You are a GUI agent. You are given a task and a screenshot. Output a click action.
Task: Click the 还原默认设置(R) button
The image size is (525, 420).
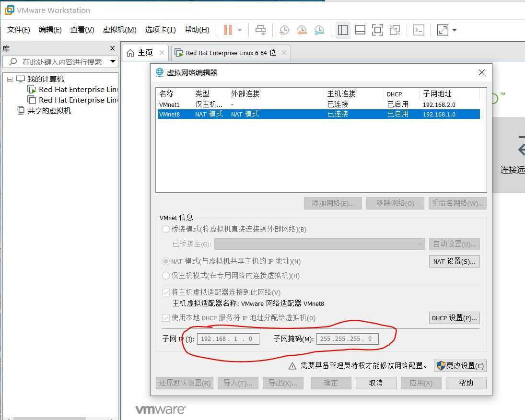point(185,383)
